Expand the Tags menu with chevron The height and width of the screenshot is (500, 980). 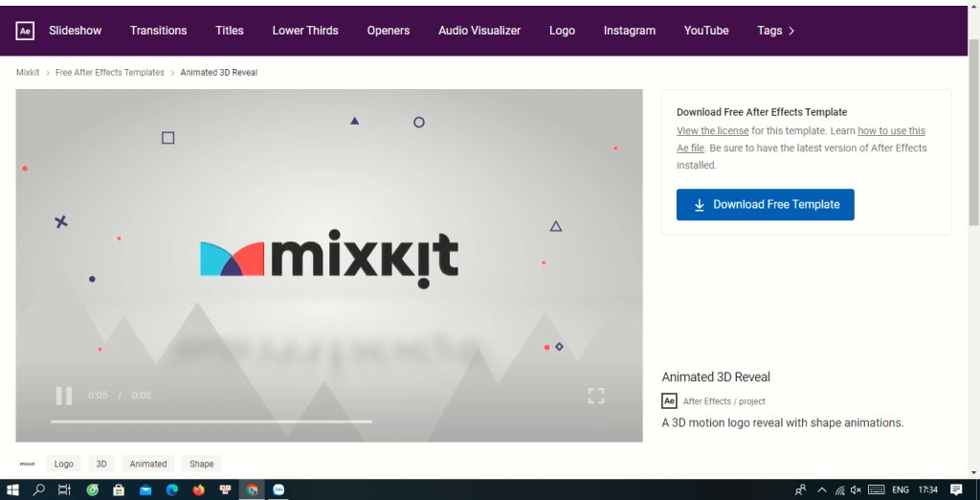tap(775, 31)
